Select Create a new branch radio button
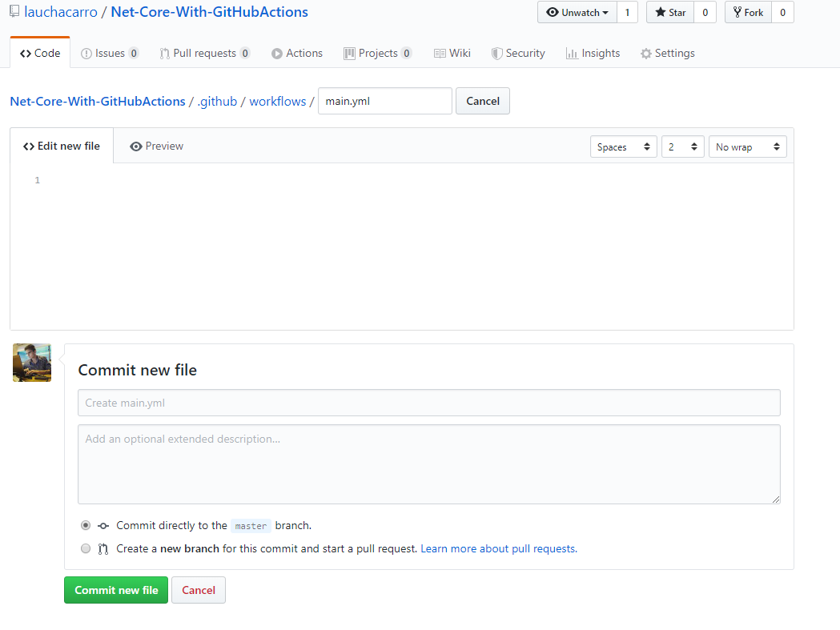The image size is (840, 630). click(x=86, y=548)
